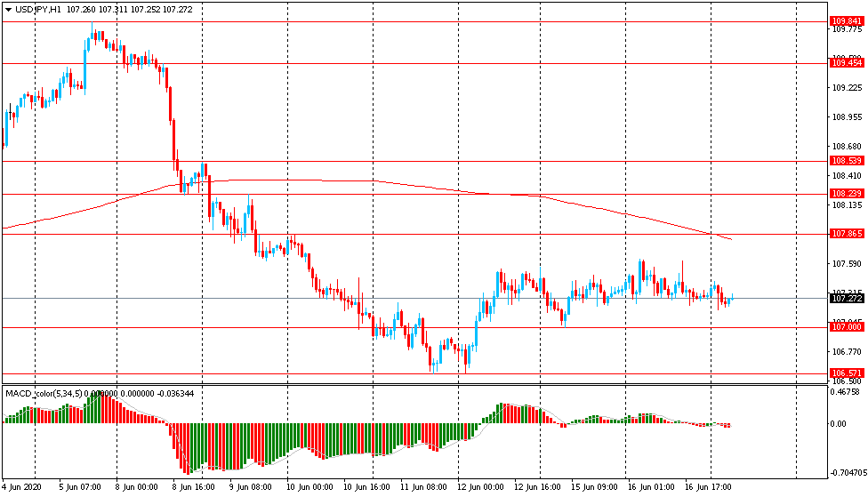Screen dimensions: 868x497
Task: Click the USDJPY,H1 symbol title text
Action: (x=37, y=10)
